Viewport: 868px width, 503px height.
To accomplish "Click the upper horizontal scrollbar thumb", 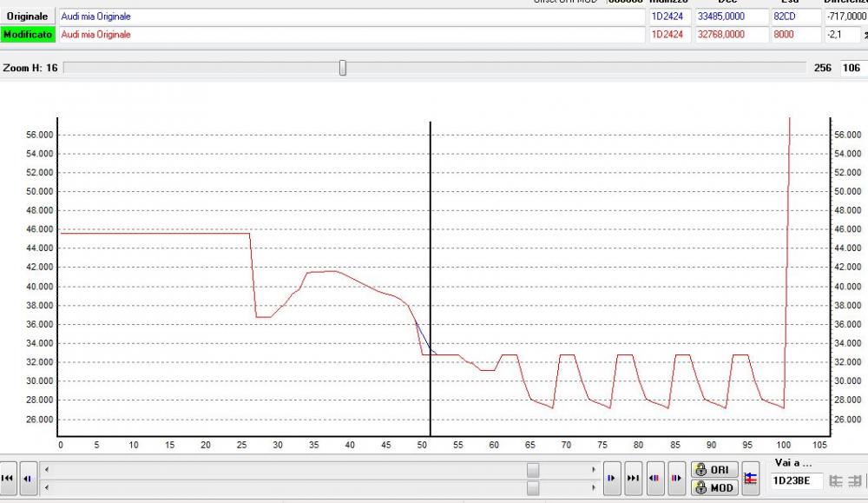I will (533, 469).
